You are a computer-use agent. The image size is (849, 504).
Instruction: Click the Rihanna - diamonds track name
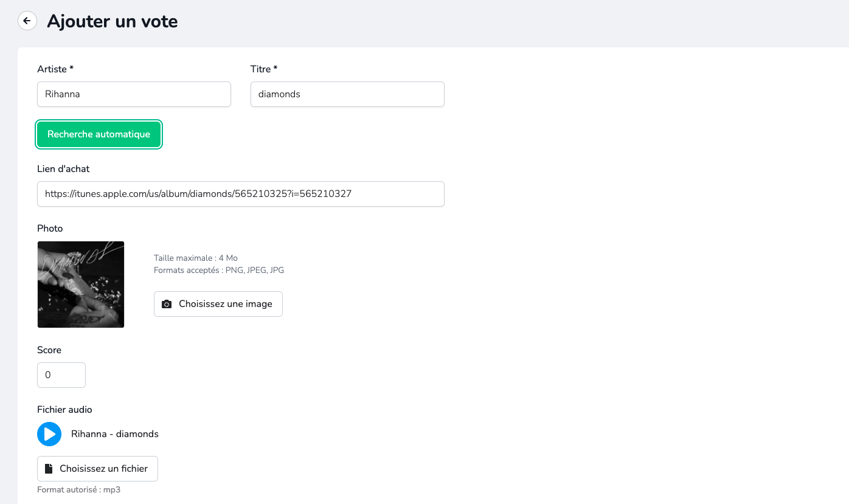(x=115, y=434)
